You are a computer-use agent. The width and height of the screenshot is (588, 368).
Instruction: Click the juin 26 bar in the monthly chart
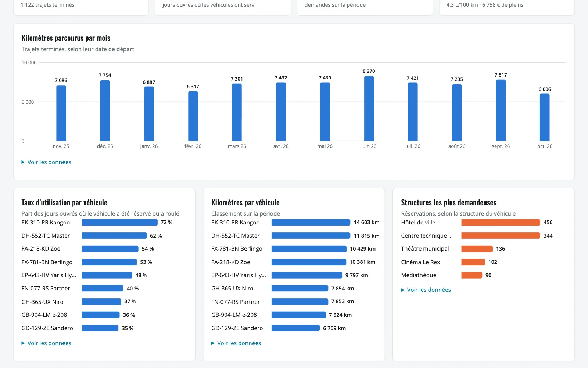pyautogui.click(x=369, y=109)
